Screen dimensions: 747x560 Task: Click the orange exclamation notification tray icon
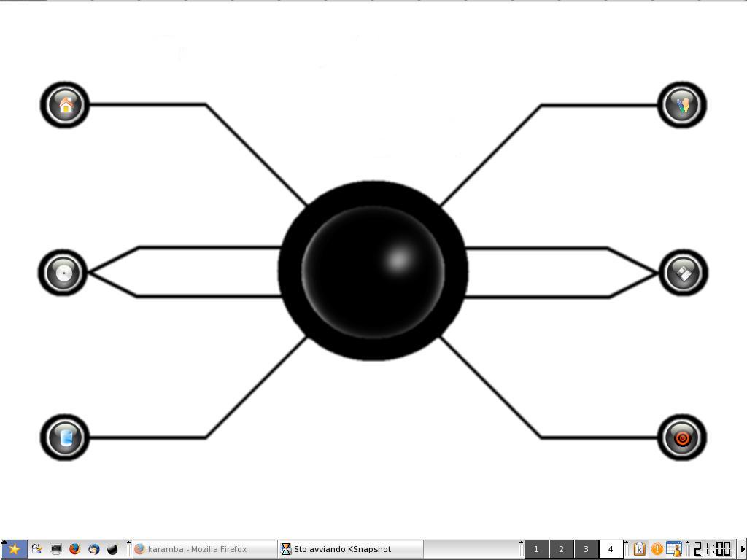pos(657,549)
